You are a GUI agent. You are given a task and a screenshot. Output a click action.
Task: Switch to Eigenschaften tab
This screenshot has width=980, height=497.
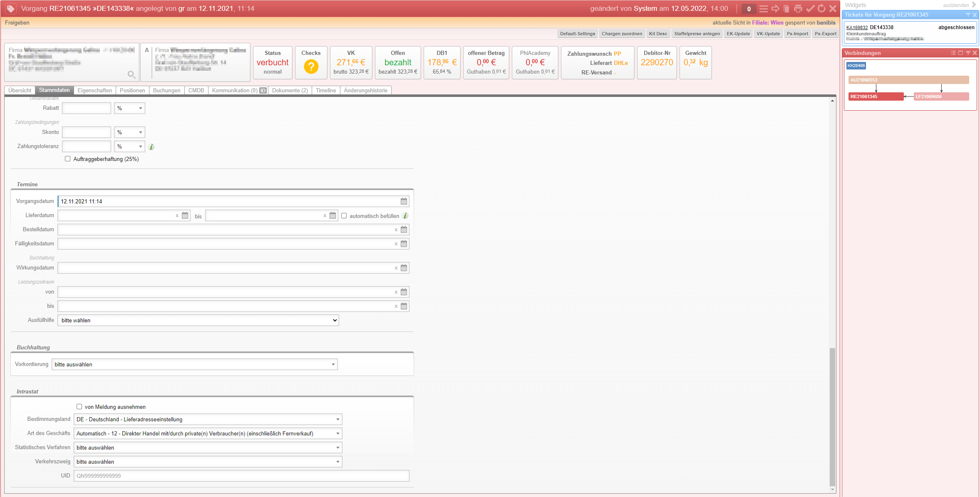click(x=94, y=90)
